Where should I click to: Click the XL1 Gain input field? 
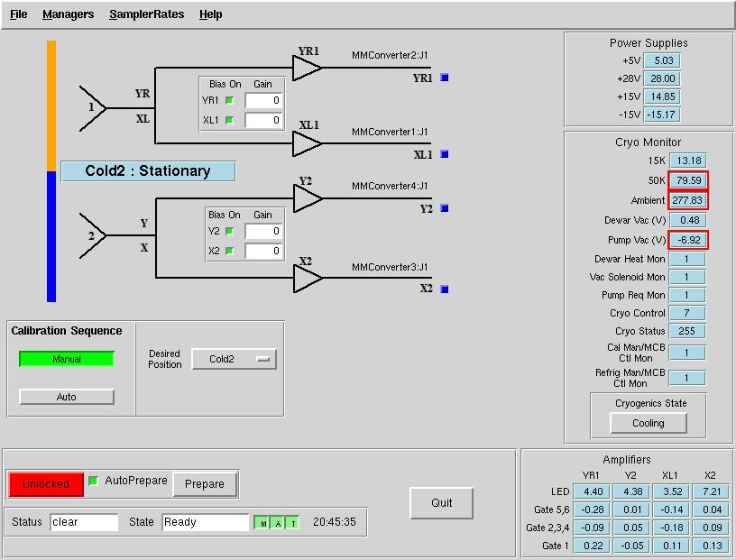[x=263, y=120]
